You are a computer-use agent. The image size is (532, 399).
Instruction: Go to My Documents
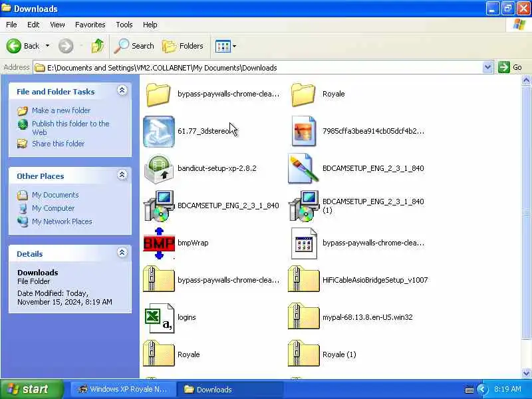point(55,195)
